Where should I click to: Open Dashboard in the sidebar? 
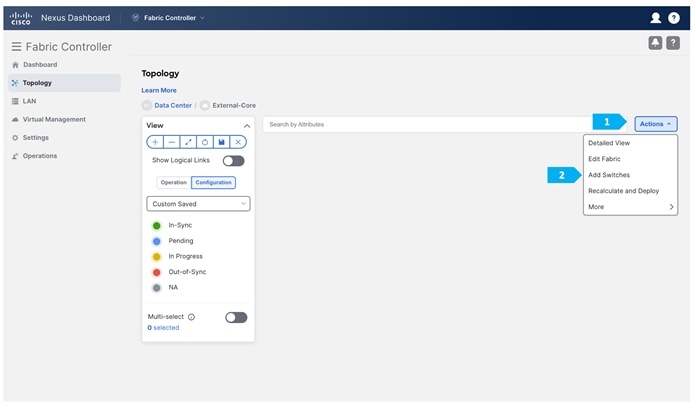pyautogui.click(x=40, y=65)
